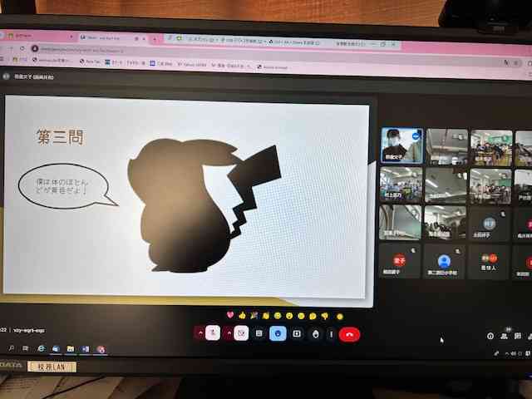Open the three-dot more options menu
This screenshot has height=399, width=532.
331,333
